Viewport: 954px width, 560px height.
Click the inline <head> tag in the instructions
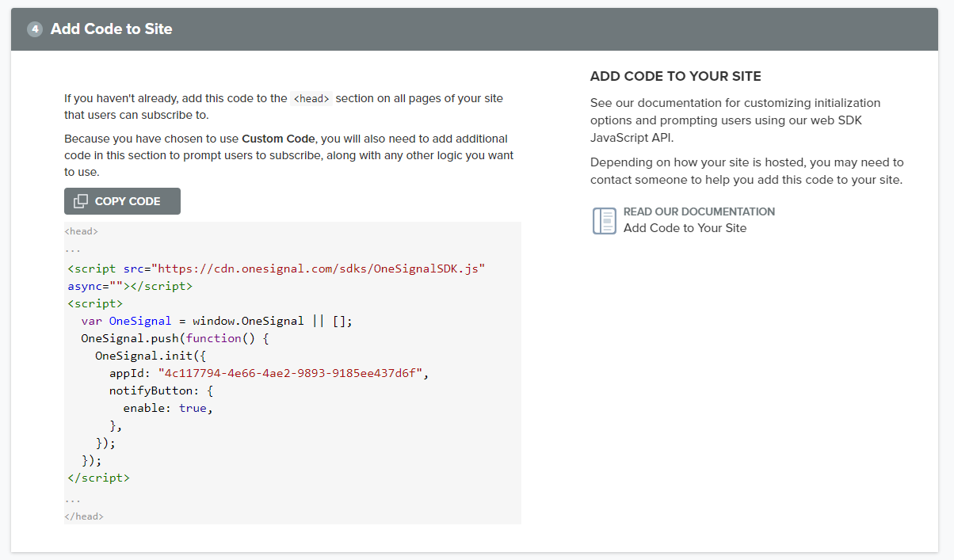point(311,99)
